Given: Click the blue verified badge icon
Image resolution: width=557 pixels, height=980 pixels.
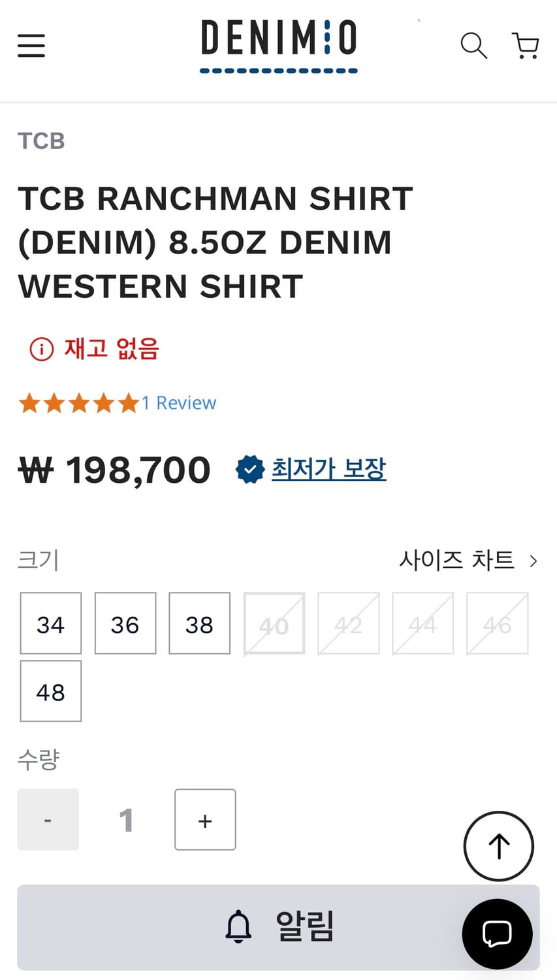Looking at the screenshot, I should point(249,469).
